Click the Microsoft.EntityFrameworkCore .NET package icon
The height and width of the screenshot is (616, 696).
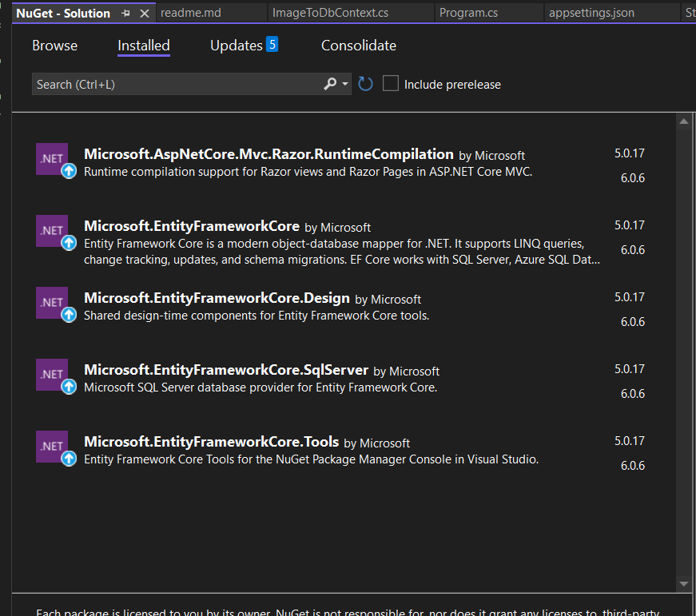click(x=52, y=231)
